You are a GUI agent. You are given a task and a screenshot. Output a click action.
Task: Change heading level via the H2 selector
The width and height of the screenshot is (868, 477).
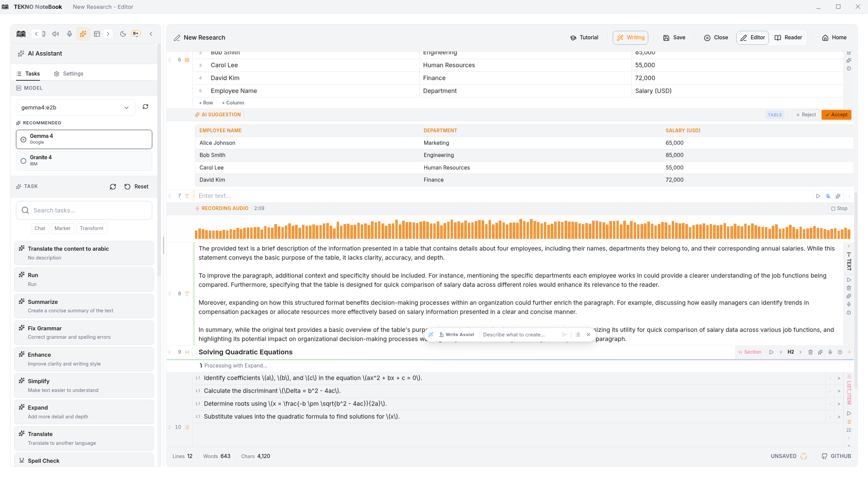click(790, 352)
